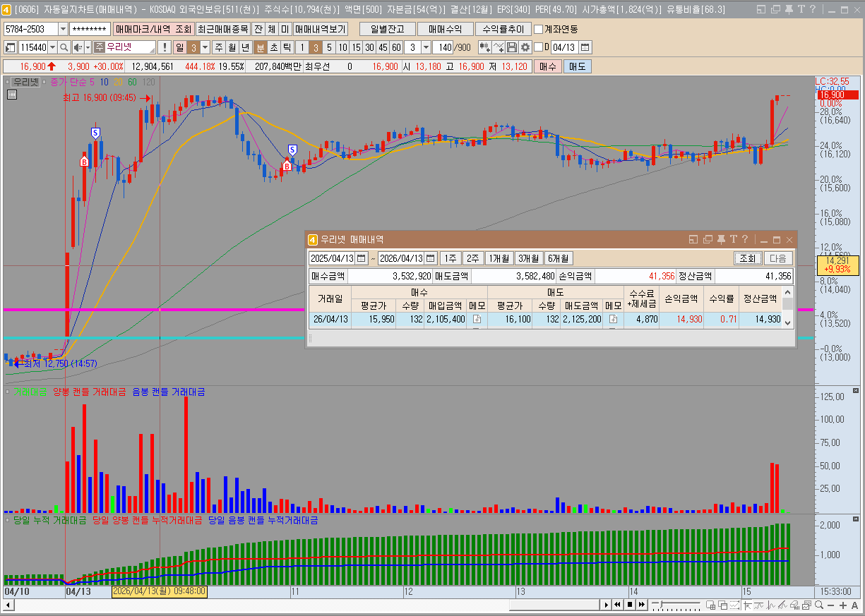Click the B buy marker near the 09:00 candle
865x616 pixels.
click(x=84, y=162)
